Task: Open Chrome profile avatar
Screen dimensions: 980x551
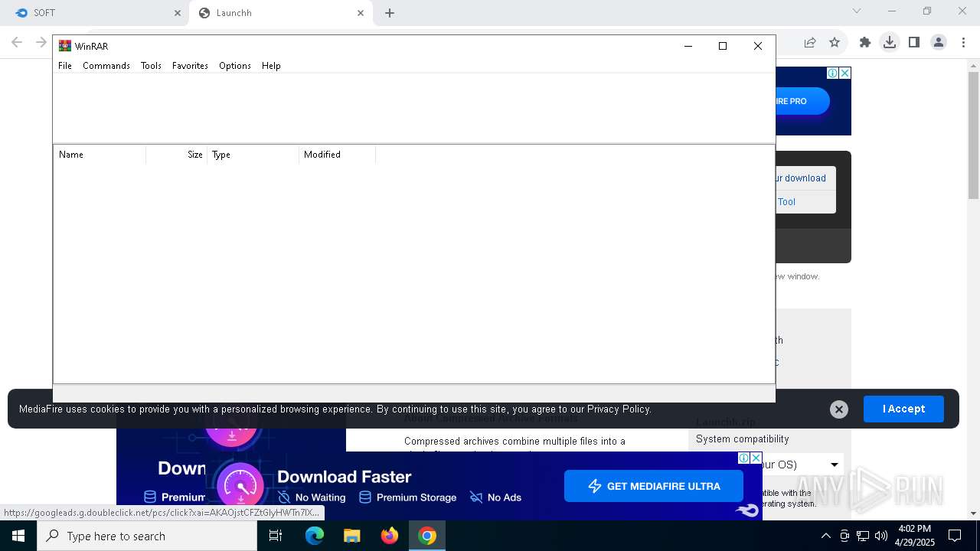Action: 939,43
